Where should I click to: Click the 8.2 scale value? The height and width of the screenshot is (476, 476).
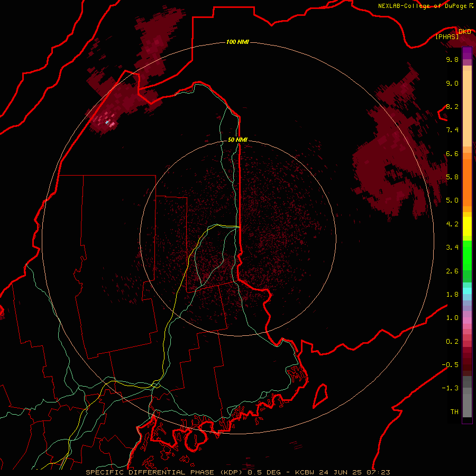(452, 106)
